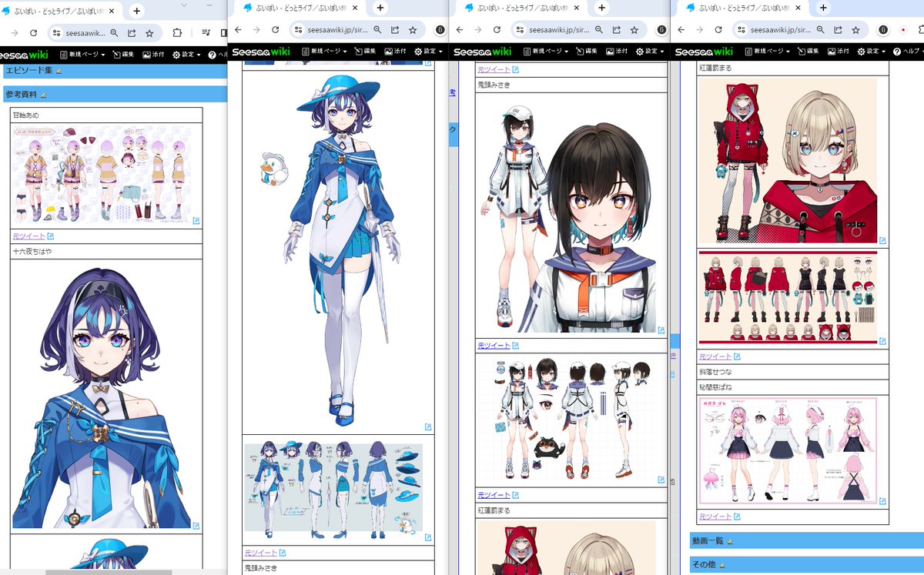Screen dimensions: 924x575
Task: Open 設定 dropdown in third window
Action: click(651, 52)
